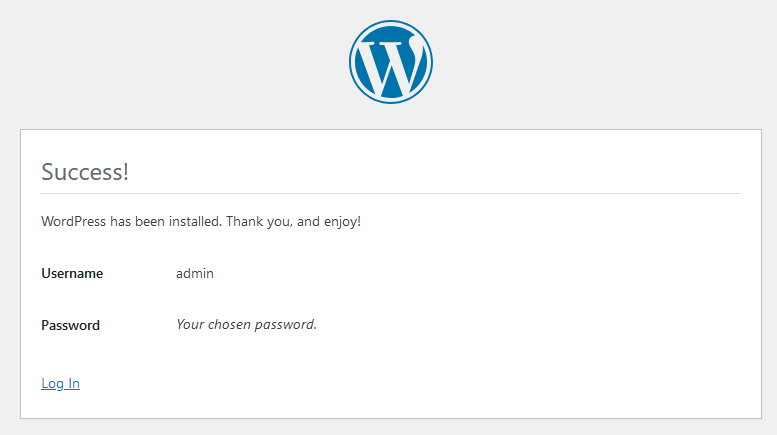The image size is (777, 435).
Task: Click the word 'password.' in italic note
Action: click(288, 324)
